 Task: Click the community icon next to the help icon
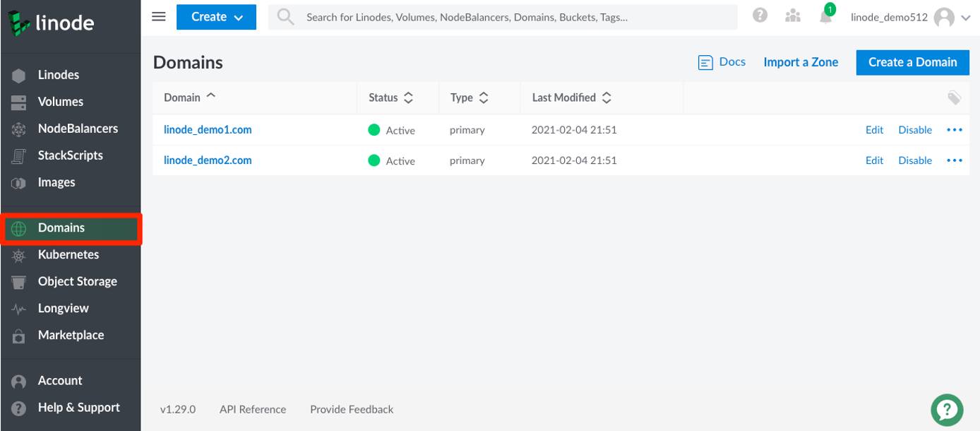pos(792,15)
